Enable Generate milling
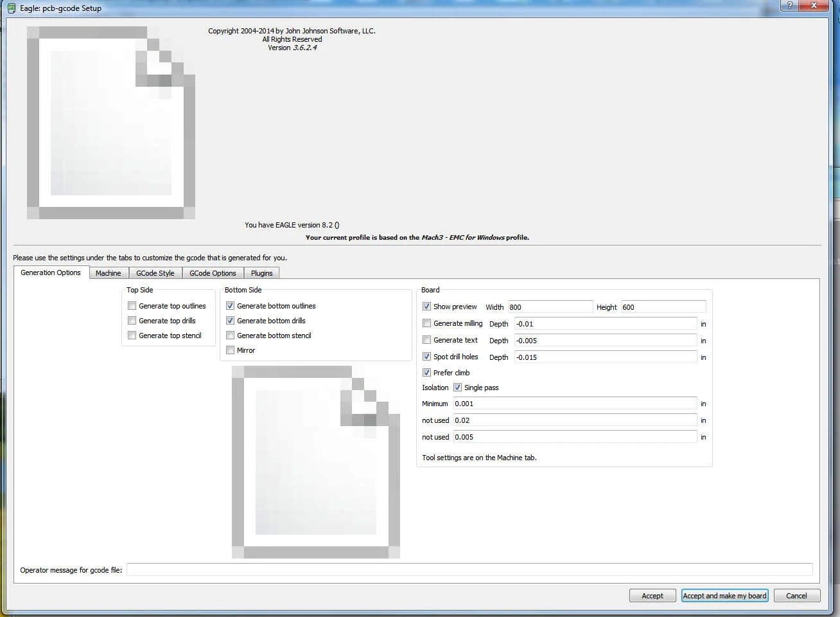The image size is (840, 617). click(x=426, y=323)
